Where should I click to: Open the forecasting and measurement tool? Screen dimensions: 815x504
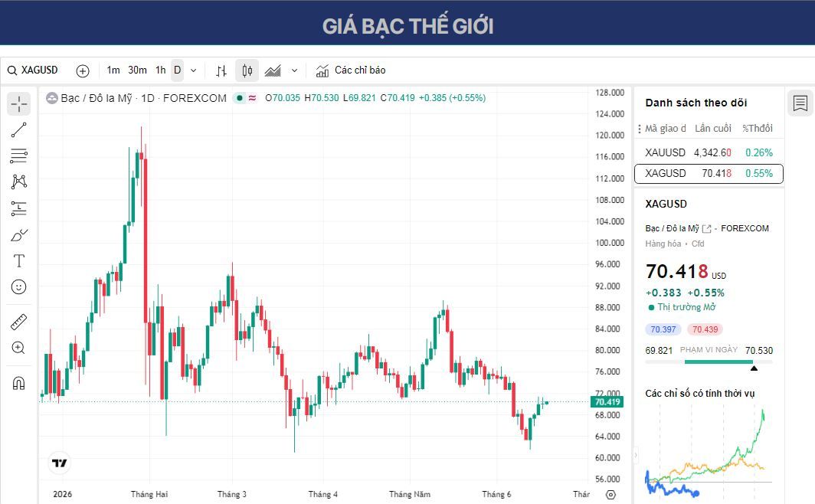18,208
